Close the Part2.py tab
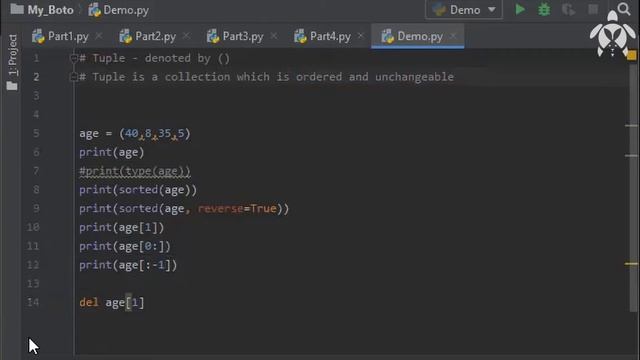Image resolution: width=640 pixels, height=360 pixels. [x=186, y=36]
